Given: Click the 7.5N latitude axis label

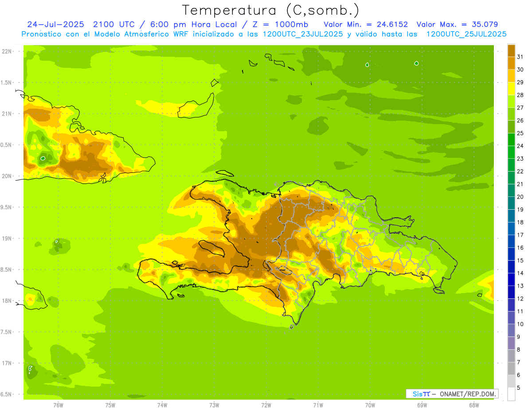Looking at the screenshot, I should (7, 332).
